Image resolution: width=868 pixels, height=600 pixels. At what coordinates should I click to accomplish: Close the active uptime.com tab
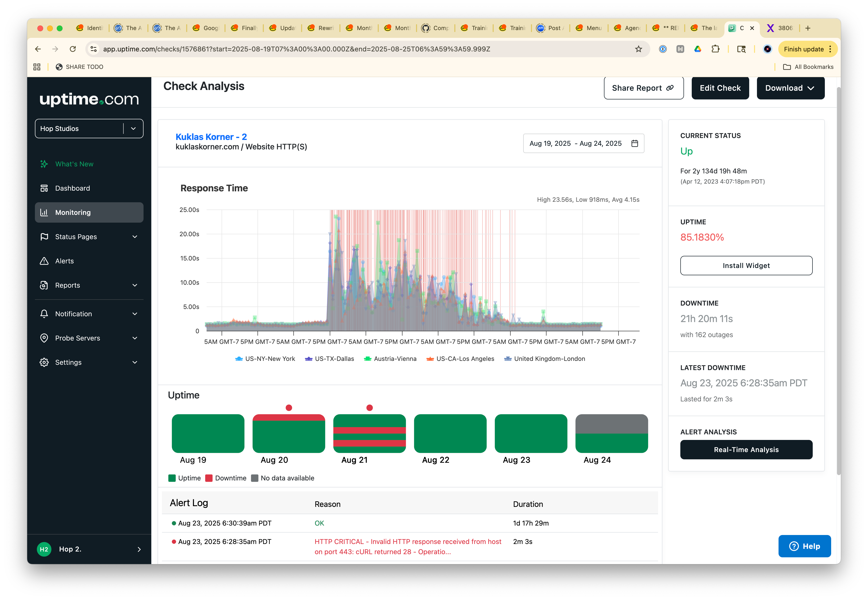point(752,28)
